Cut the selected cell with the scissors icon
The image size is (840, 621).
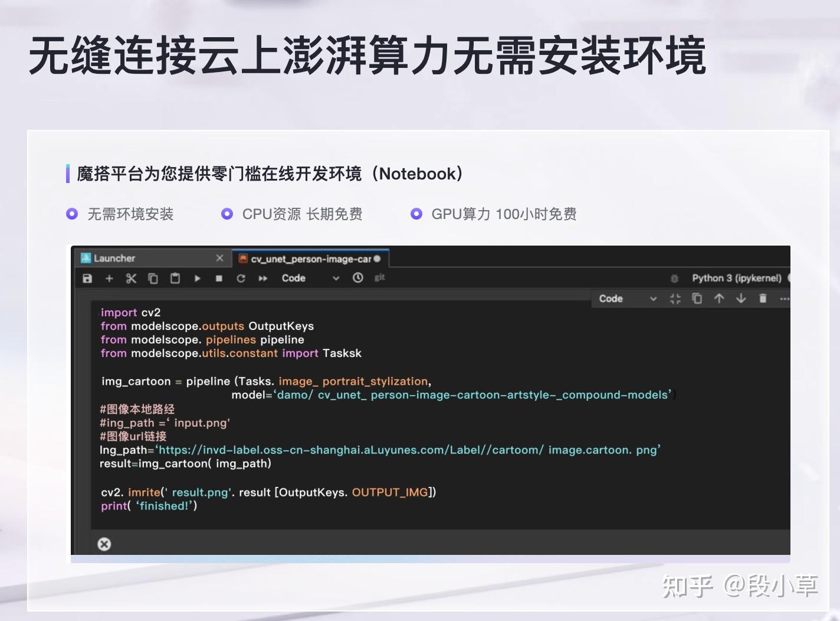[131, 279]
